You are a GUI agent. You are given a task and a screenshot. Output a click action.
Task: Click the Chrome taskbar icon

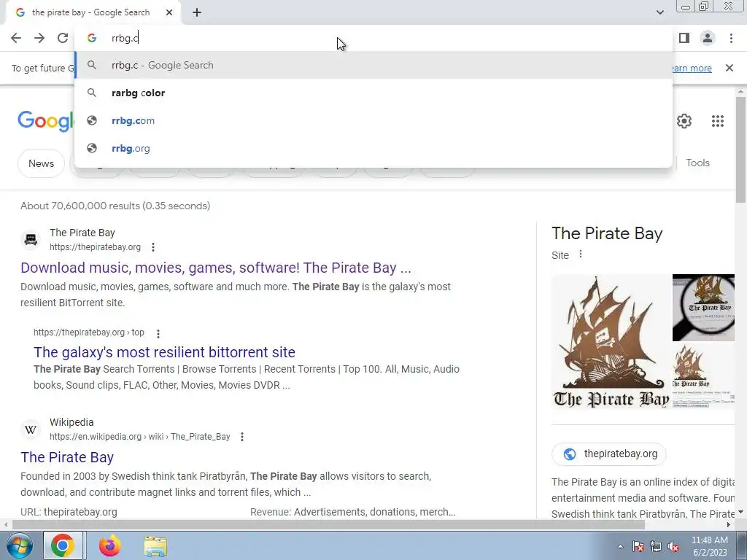[63, 545]
